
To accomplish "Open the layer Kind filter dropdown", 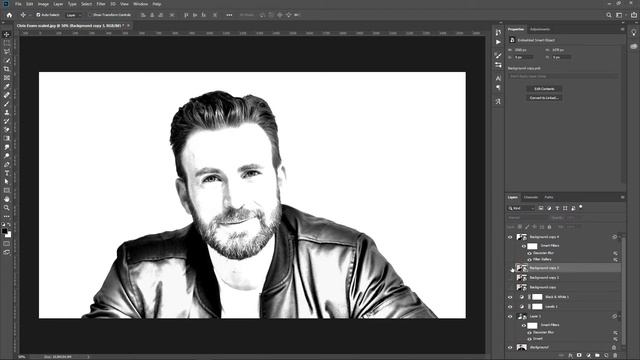I will [521, 208].
